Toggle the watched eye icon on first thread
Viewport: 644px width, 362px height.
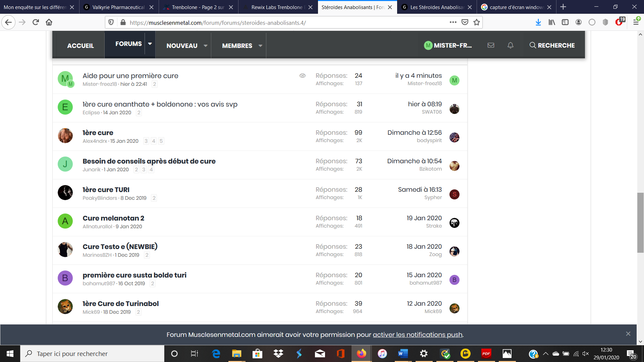(x=302, y=76)
